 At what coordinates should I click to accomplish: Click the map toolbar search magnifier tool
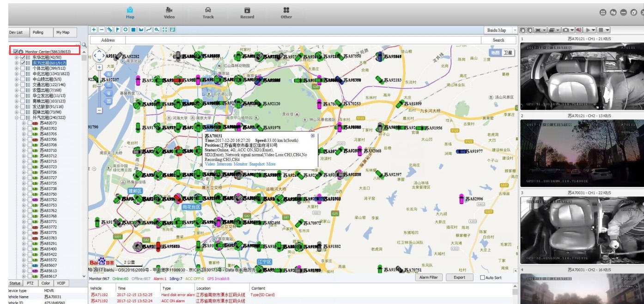coord(157,30)
